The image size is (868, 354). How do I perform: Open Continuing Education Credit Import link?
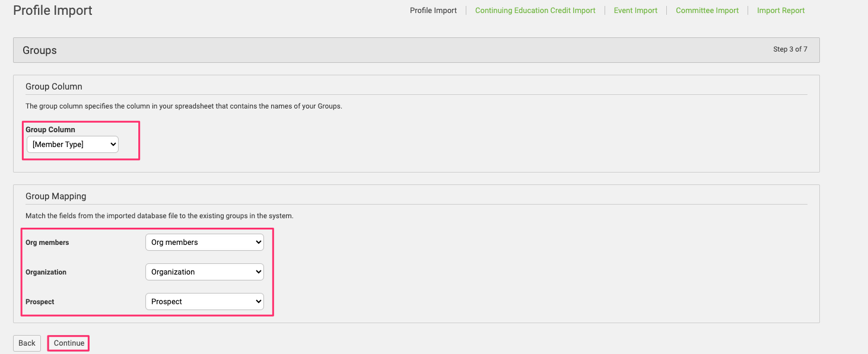(535, 10)
